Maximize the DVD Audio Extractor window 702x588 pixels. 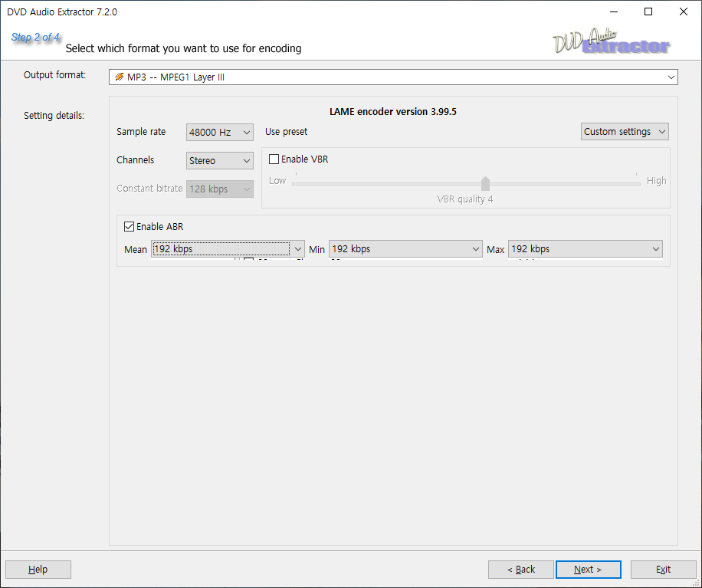[648, 11]
